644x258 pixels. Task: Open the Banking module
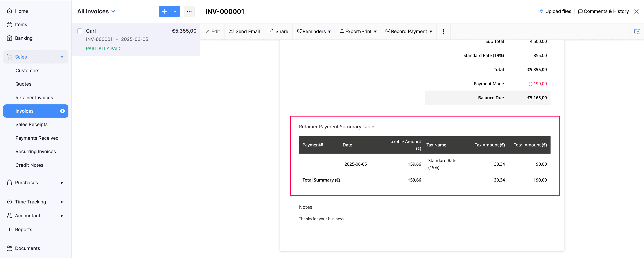(x=24, y=38)
